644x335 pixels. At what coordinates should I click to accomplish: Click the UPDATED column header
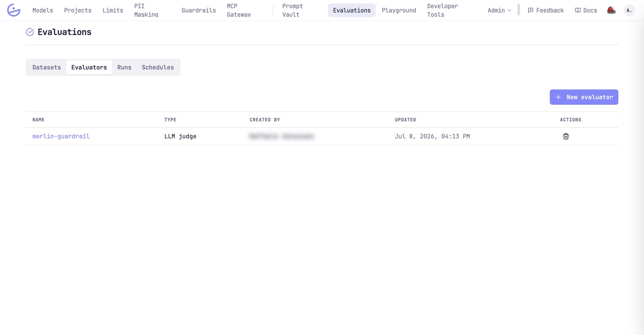[x=405, y=120]
